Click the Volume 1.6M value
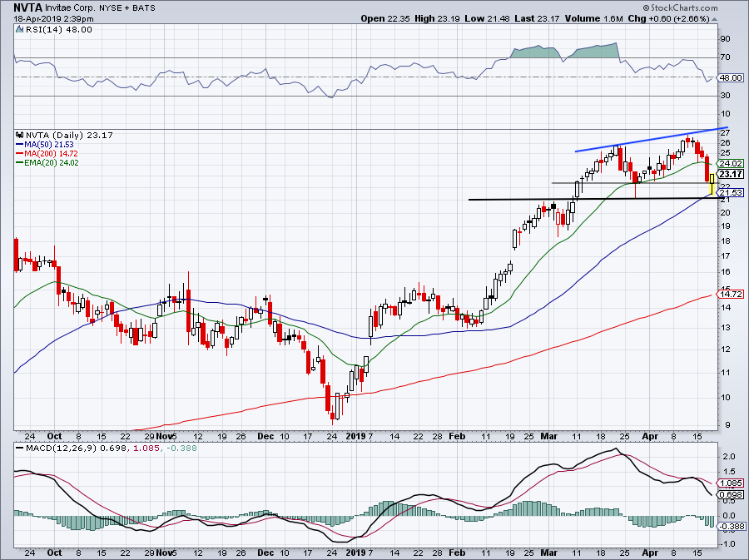 (x=593, y=18)
